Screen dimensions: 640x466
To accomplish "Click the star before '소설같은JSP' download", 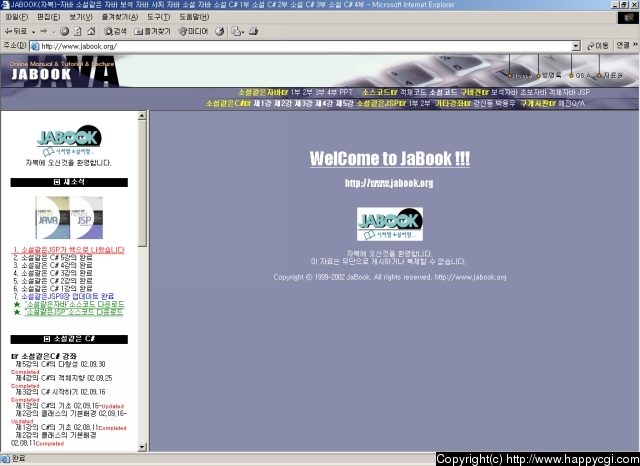I will pos(17,313).
